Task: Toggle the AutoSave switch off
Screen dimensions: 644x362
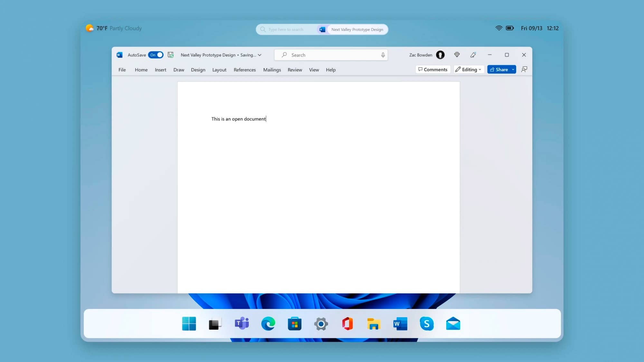Action: point(156,55)
